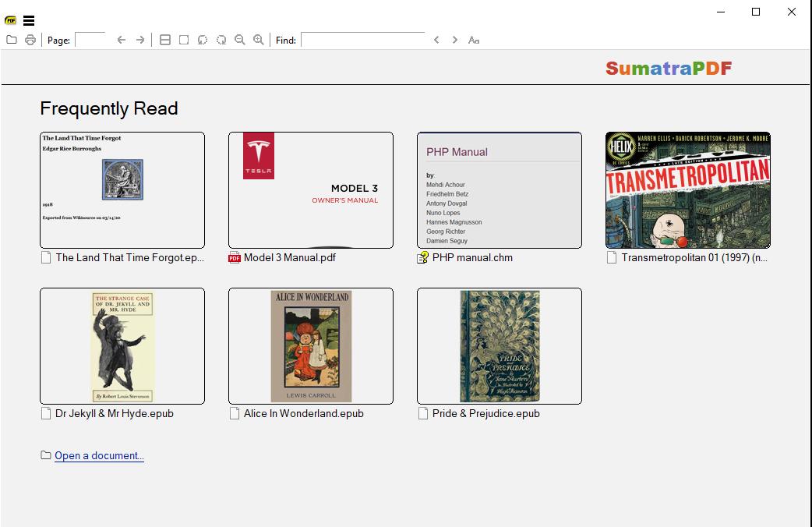Image resolution: width=812 pixels, height=527 pixels.
Task: Open the Transmetropolitan comic thumbnail
Action: click(687, 189)
